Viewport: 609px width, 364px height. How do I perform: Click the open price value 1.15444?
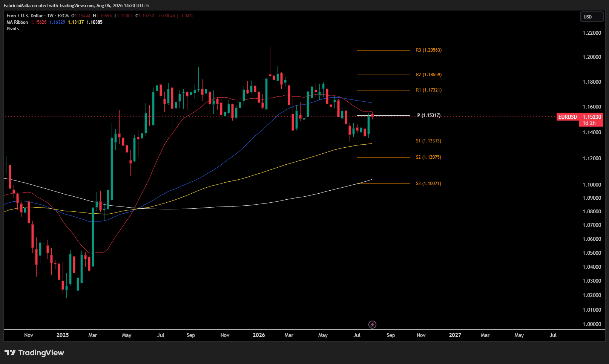pyautogui.click(x=83, y=16)
